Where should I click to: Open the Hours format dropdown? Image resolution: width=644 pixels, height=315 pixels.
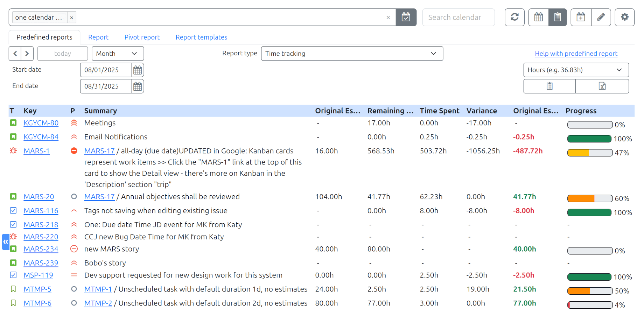576,70
